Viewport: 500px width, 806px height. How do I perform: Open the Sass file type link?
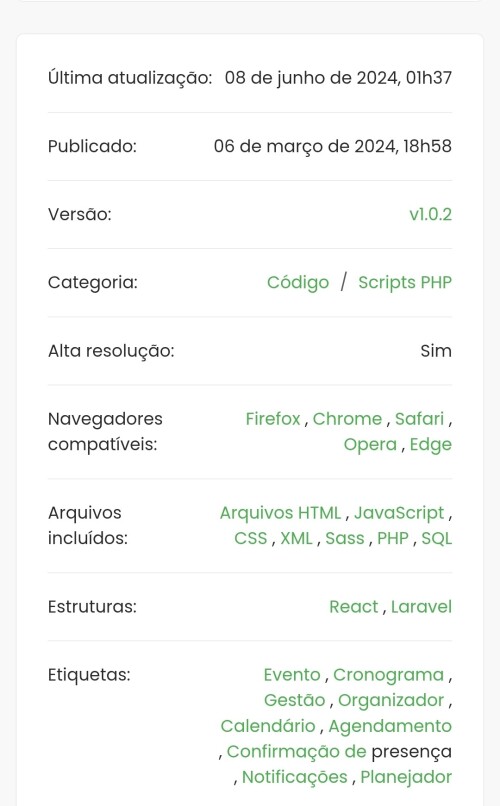(345, 538)
